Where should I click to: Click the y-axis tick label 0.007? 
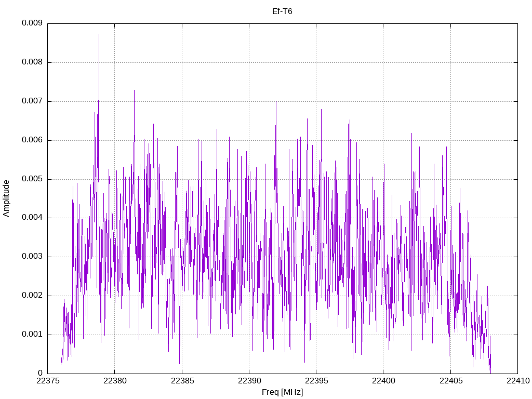(x=32, y=101)
